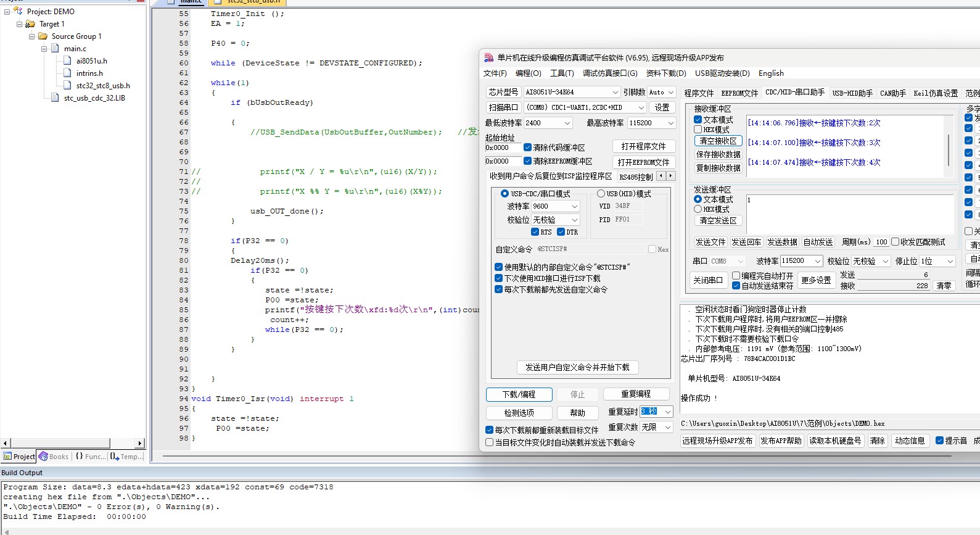Toggle the 清除代码缓冲区 checkbox
This screenshot has width=980, height=535.
pyautogui.click(x=527, y=147)
